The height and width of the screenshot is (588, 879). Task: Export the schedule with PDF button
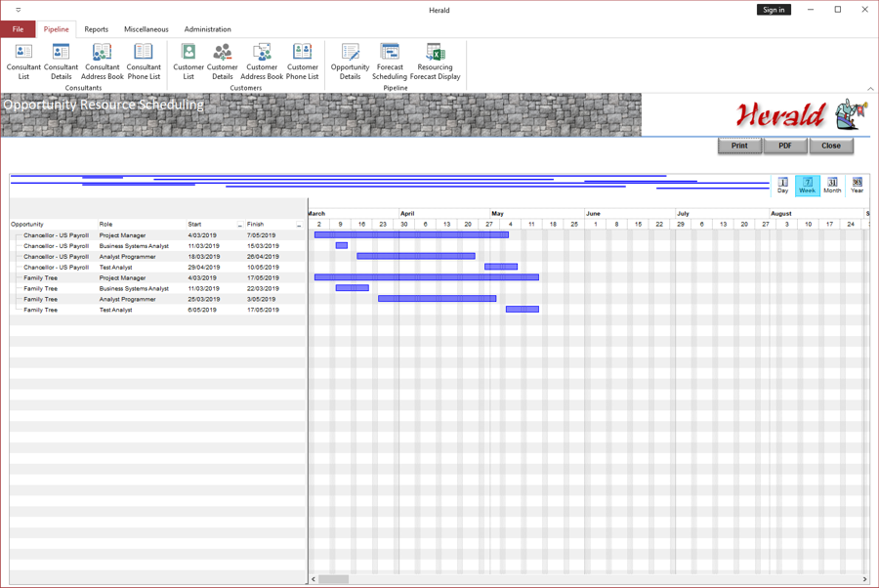coord(785,146)
